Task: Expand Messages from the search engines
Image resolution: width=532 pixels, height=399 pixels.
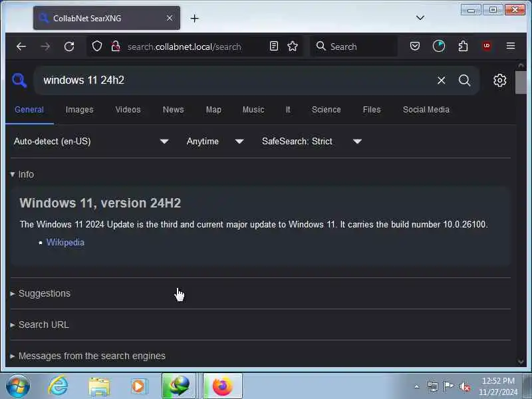Action: 88,356
